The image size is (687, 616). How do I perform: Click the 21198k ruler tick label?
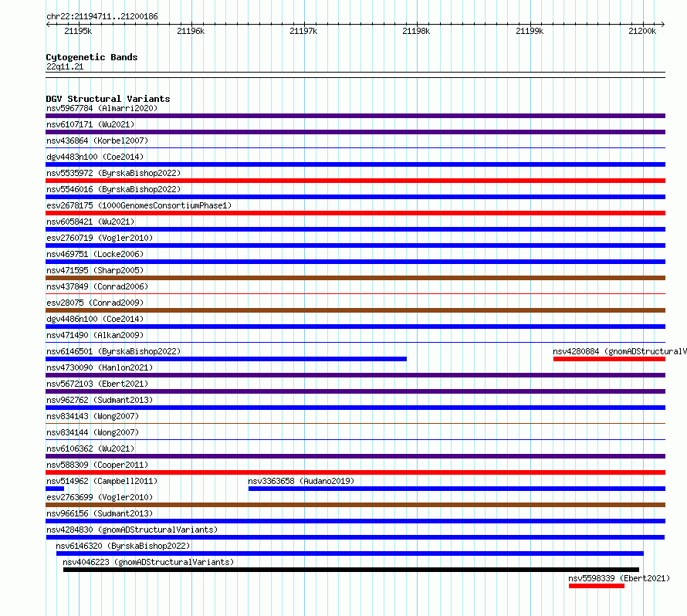click(x=416, y=31)
